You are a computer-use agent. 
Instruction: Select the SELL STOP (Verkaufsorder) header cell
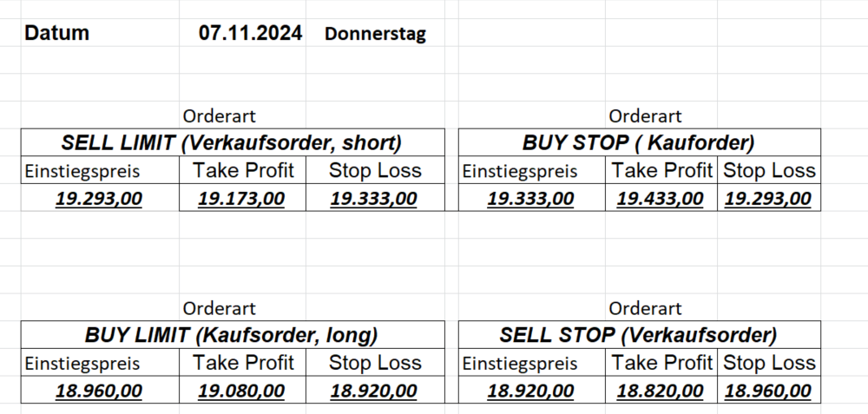pos(638,335)
